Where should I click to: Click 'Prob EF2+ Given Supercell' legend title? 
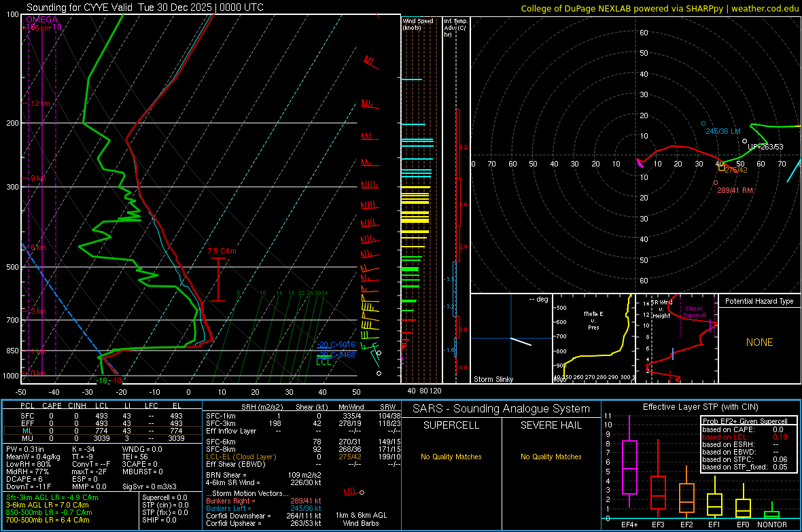[745, 421]
